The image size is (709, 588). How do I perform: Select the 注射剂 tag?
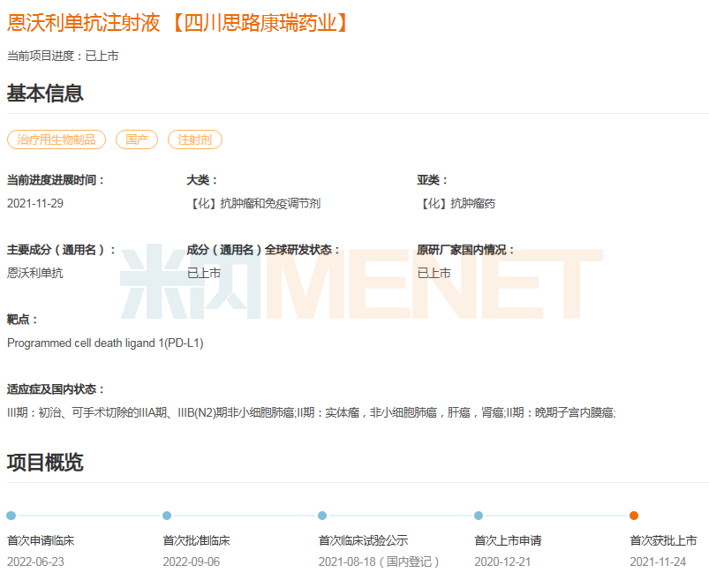(195, 139)
